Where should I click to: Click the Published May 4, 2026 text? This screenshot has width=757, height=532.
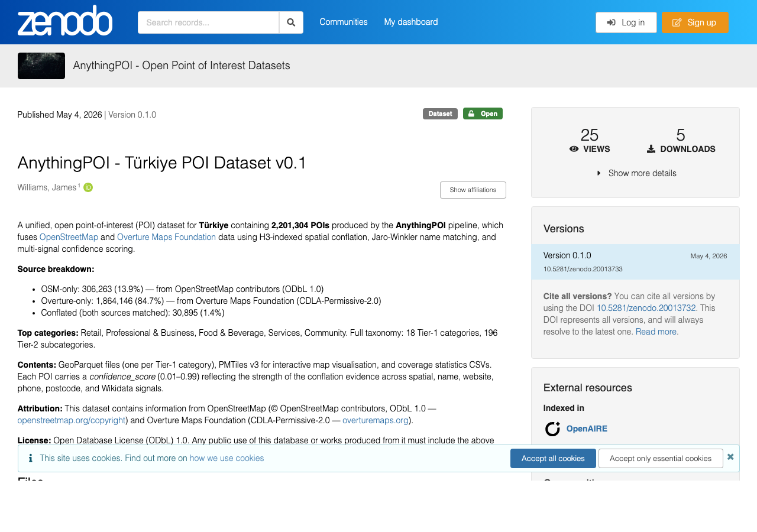click(60, 115)
